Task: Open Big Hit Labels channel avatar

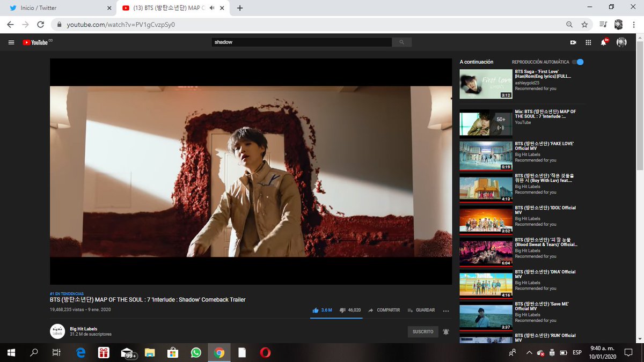Action: click(x=57, y=331)
